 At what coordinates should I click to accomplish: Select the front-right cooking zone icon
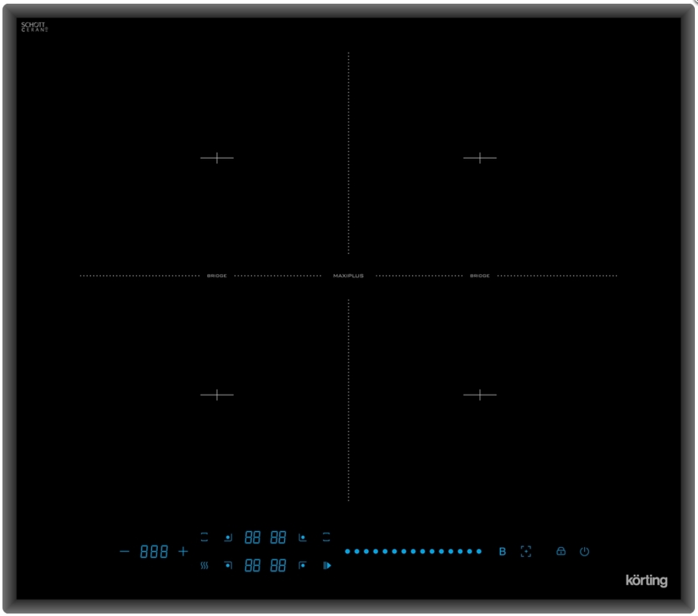point(302,566)
